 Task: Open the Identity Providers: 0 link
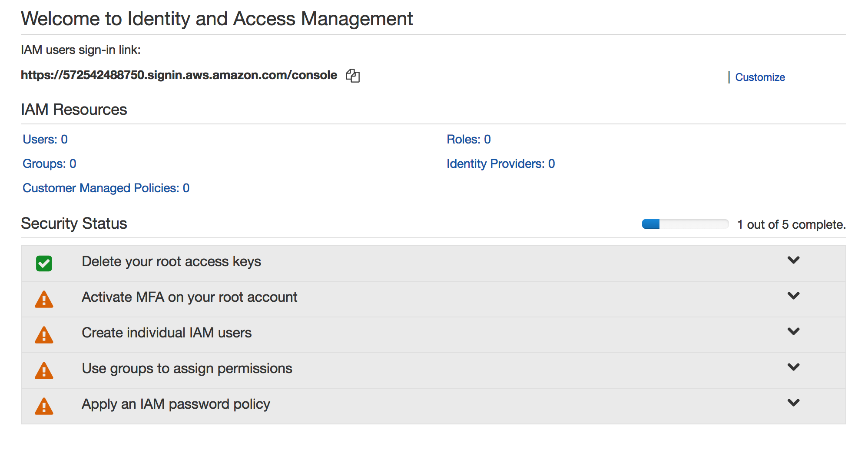(x=501, y=163)
